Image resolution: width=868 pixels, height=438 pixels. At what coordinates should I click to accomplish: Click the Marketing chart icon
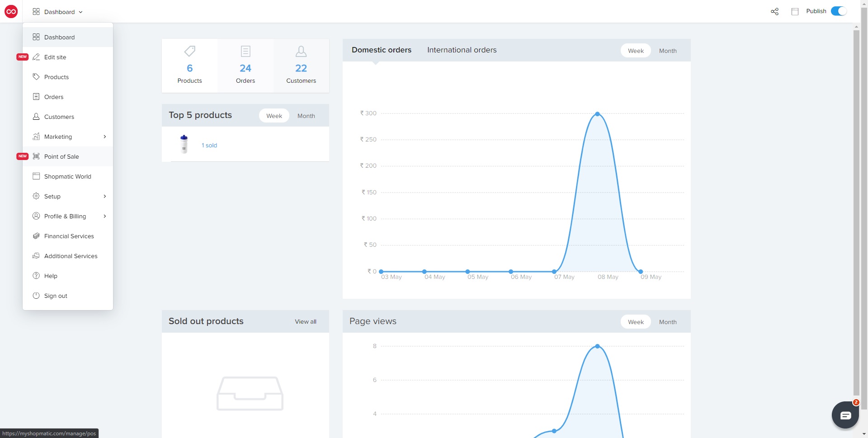click(x=36, y=137)
